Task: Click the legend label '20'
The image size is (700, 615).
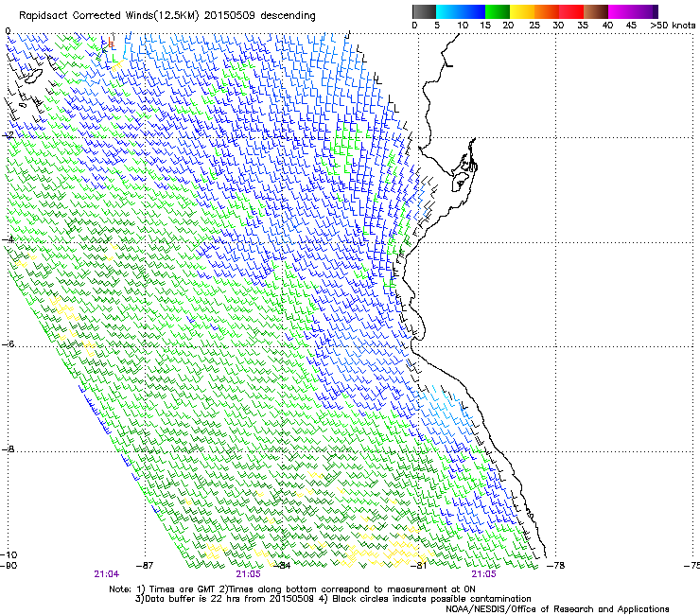Action: pyautogui.click(x=508, y=26)
